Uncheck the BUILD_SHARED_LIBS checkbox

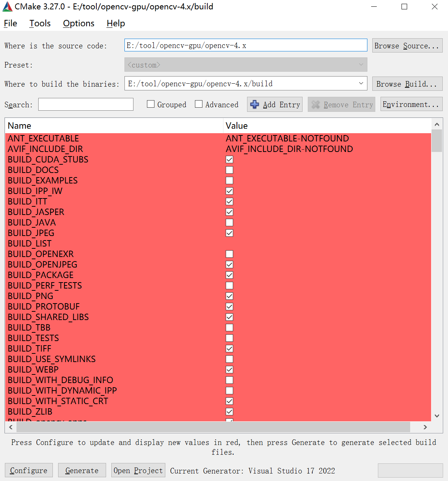coord(229,317)
